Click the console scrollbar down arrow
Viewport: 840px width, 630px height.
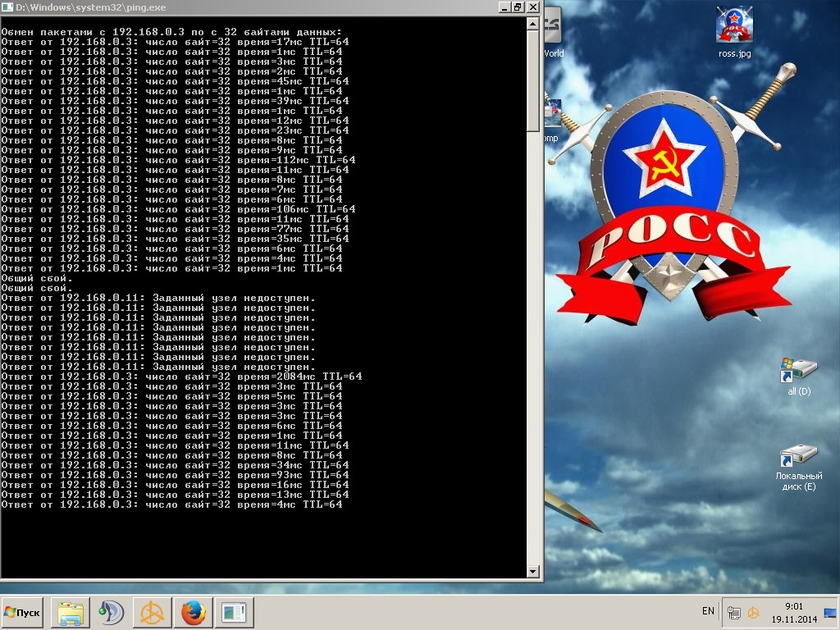(x=533, y=571)
